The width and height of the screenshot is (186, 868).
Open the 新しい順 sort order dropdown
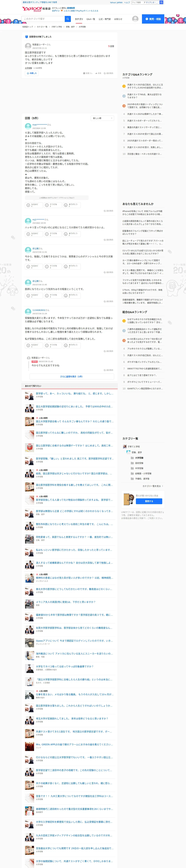[x=102, y=118]
